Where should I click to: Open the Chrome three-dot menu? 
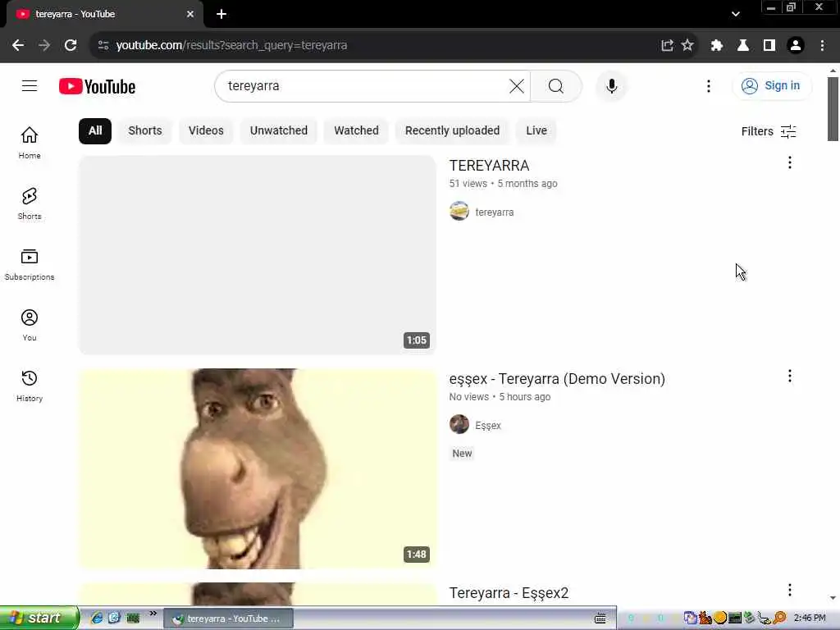tap(822, 46)
